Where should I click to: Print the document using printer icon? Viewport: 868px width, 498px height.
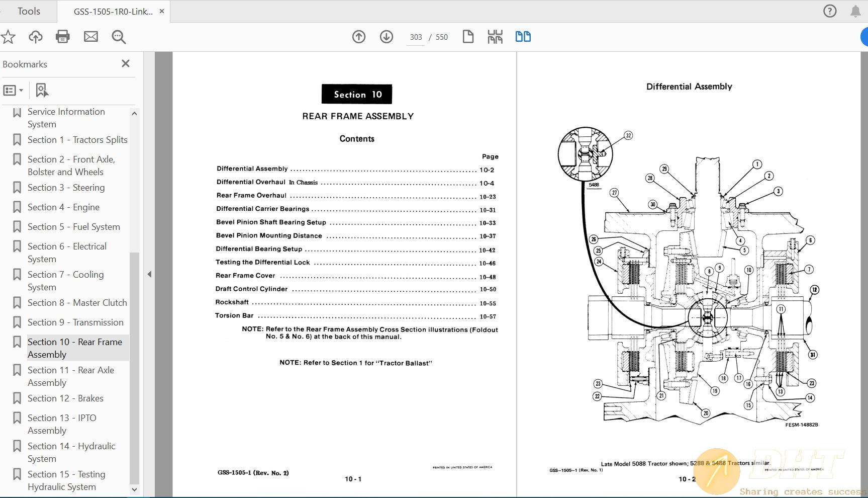pyautogui.click(x=63, y=37)
